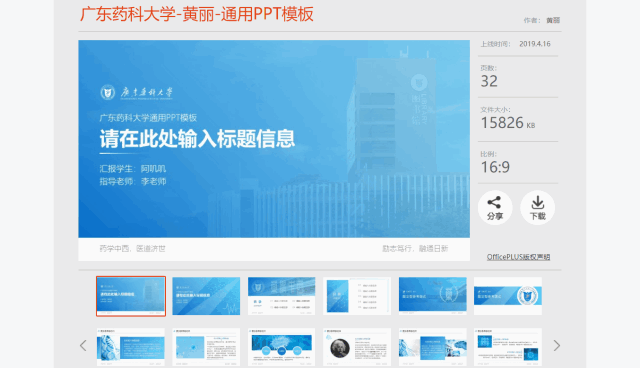
Task: Select the third thumbnail showing the contents list
Action: point(282,296)
